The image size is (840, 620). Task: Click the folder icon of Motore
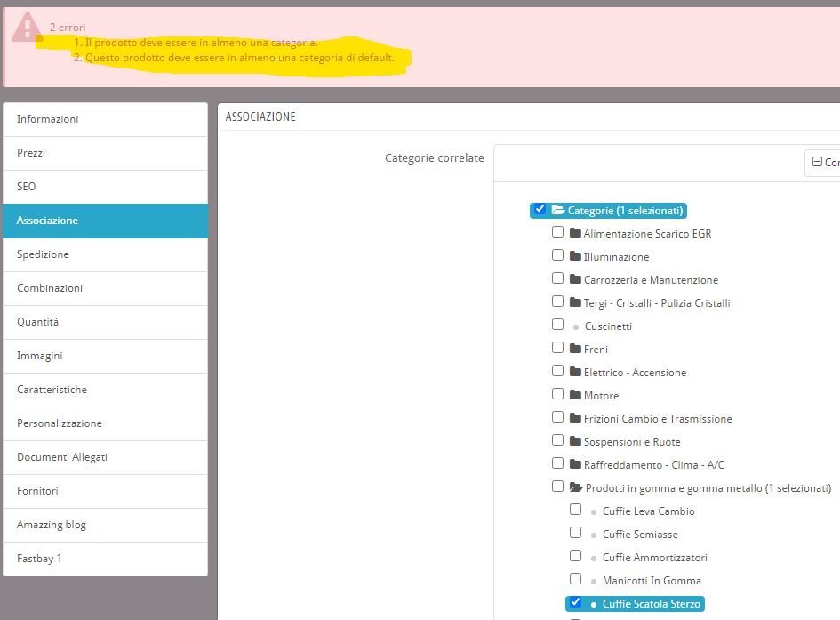575,395
